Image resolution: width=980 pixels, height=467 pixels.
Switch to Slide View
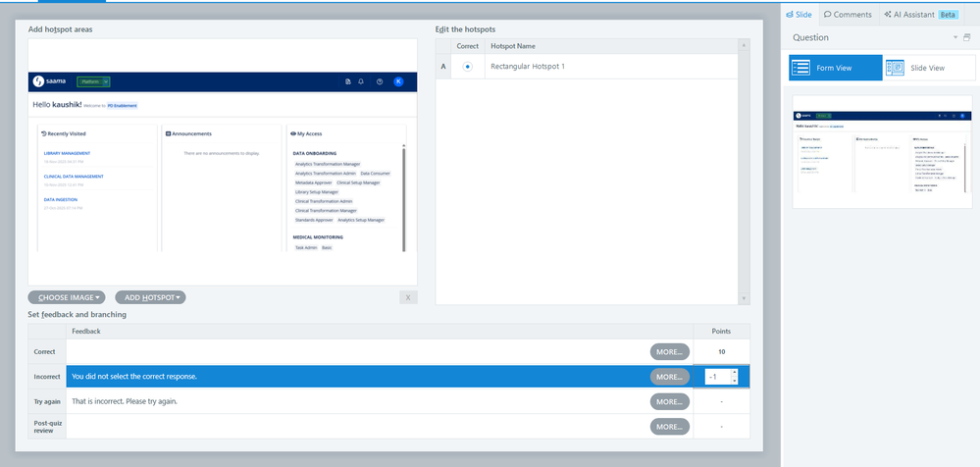point(929,68)
